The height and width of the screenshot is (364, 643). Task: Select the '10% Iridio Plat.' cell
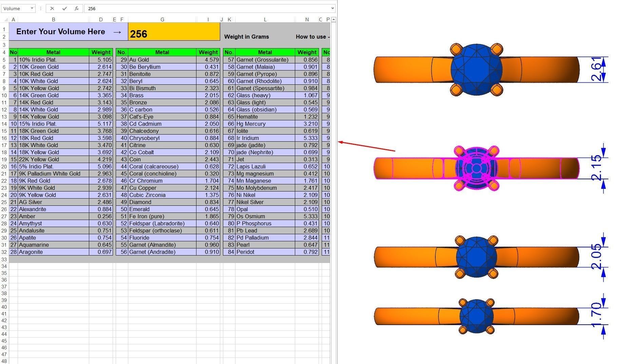[53, 60]
